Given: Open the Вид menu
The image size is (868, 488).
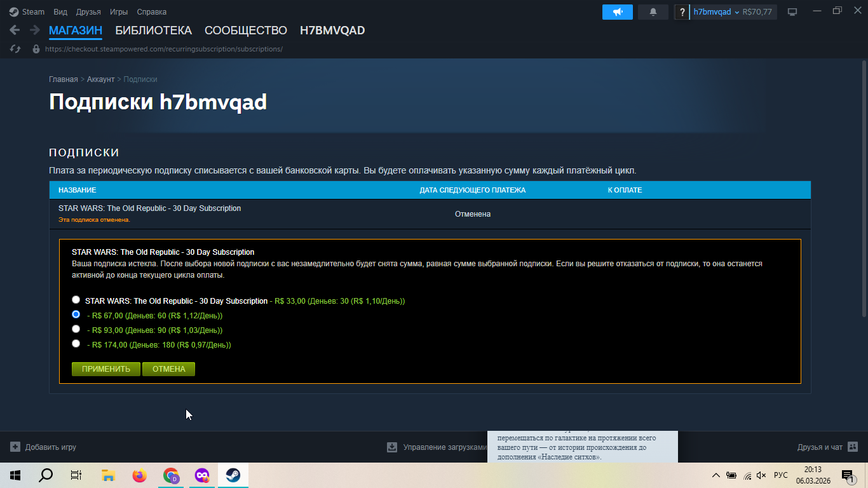Looking at the screenshot, I should [x=60, y=12].
